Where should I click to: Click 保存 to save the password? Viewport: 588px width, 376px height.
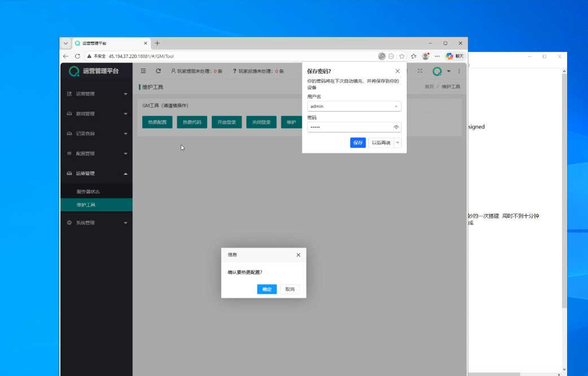tap(358, 143)
